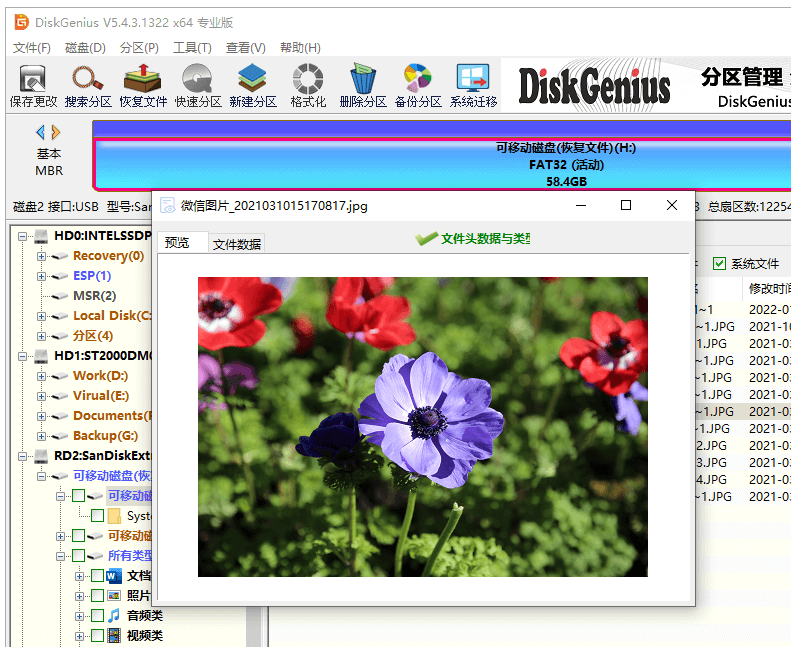Enable the 系统文件 system files checkbox

[719, 264]
